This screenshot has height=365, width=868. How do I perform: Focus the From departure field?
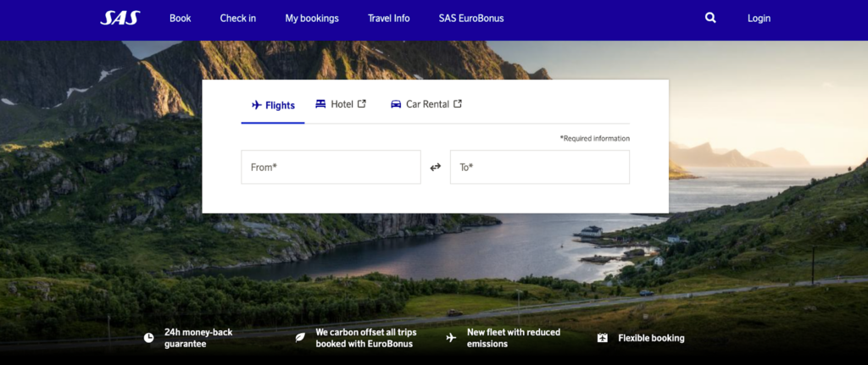(331, 168)
